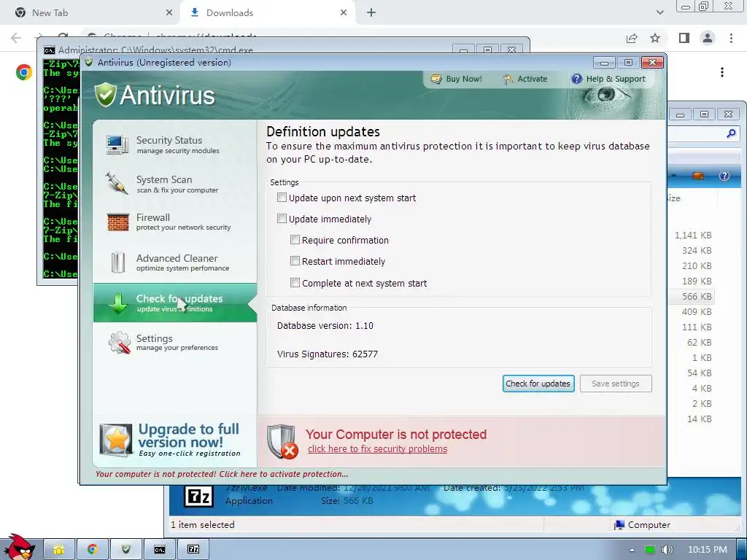This screenshot has width=747, height=560.
Task: Enable Update upon next system start
Action: click(x=282, y=198)
